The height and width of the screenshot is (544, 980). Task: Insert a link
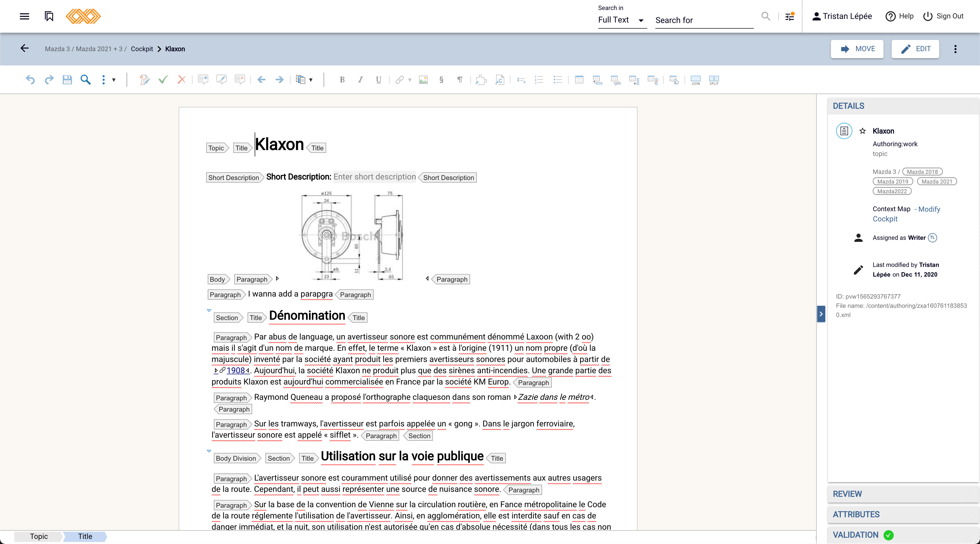[x=399, y=80]
